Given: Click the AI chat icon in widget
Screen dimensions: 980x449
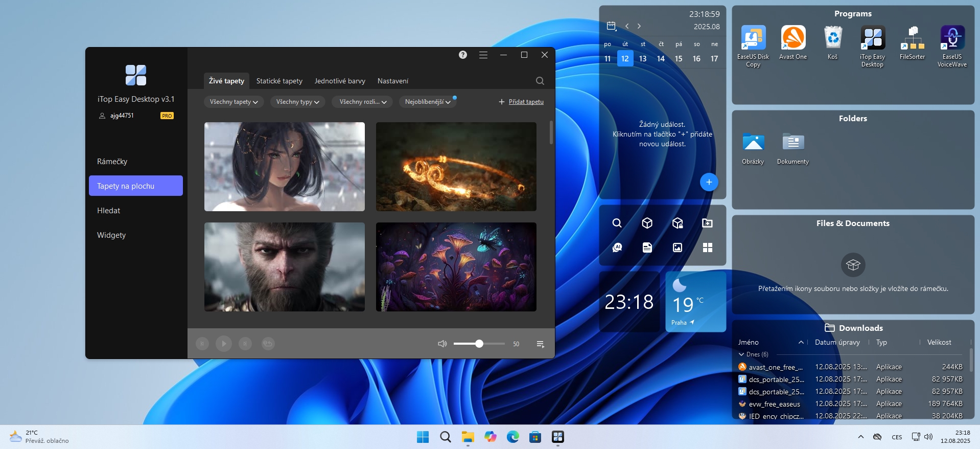Looking at the screenshot, I should click(617, 248).
